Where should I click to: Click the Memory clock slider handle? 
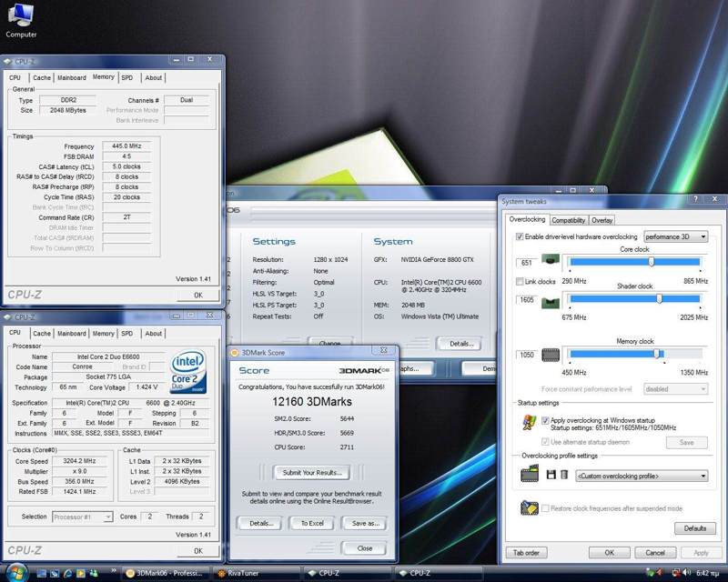point(656,354)
